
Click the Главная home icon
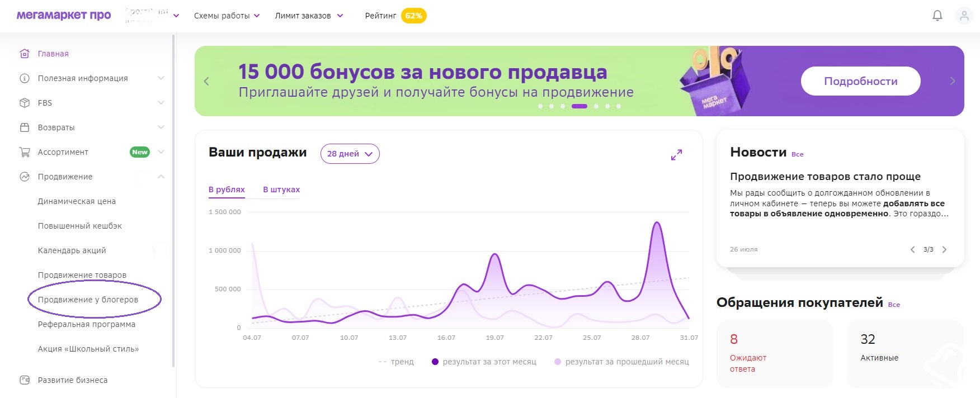25,54
